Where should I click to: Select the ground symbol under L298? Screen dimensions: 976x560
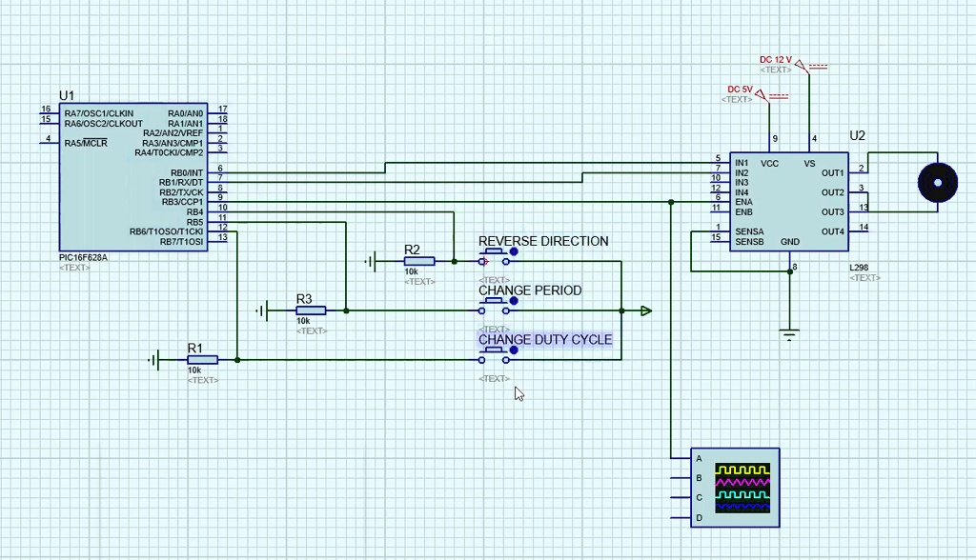click(789, 335)
